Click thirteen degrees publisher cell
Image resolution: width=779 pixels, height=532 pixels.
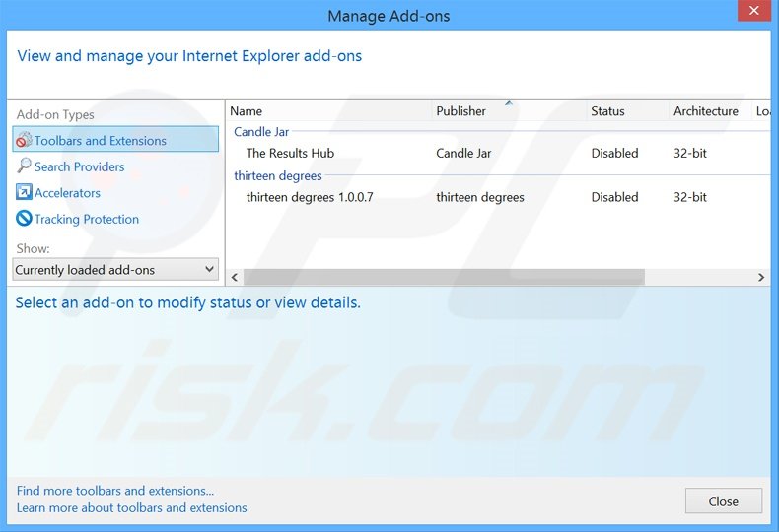pyautogui.click(x=480, y=197)
